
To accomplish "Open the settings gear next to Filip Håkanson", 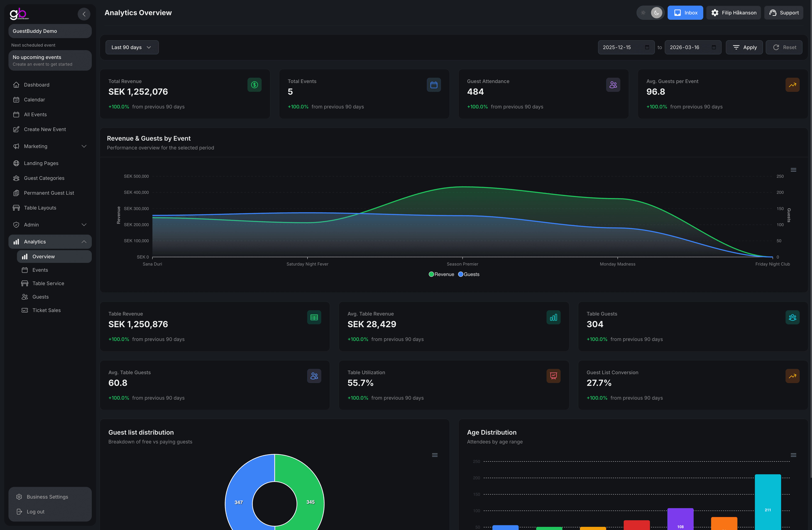I will (x=715, y=13).
